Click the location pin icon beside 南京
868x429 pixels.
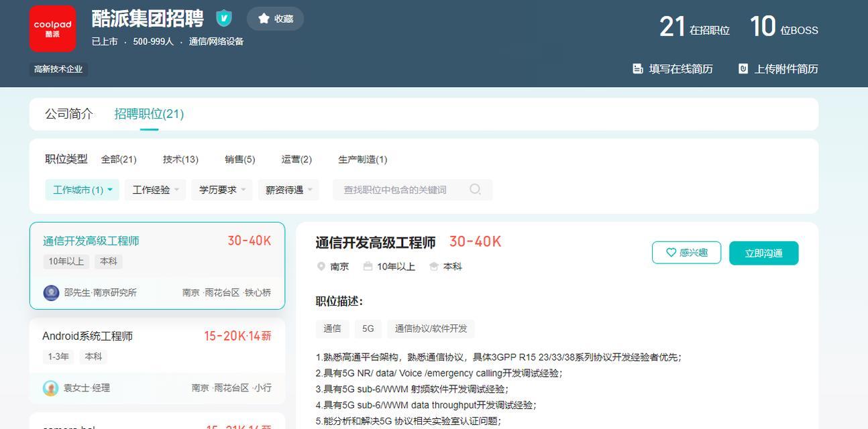[x=321, y=266]
